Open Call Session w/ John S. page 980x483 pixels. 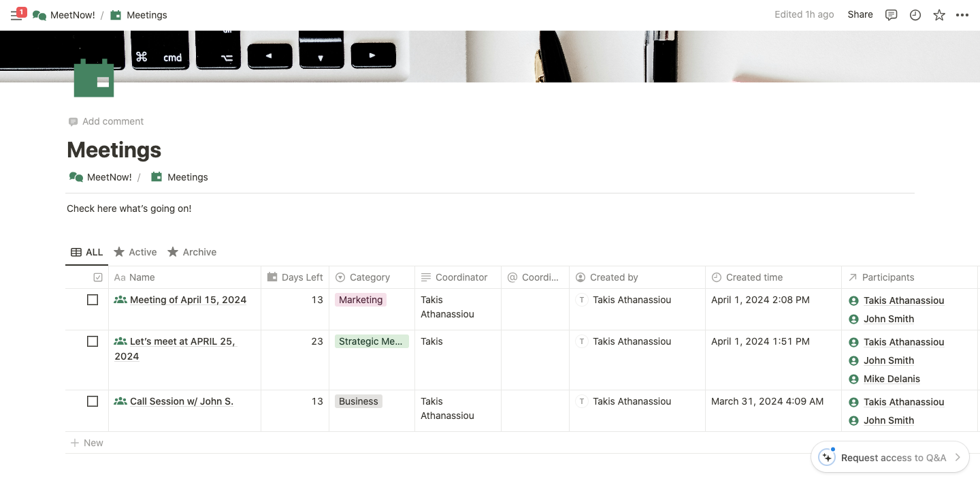182,401
